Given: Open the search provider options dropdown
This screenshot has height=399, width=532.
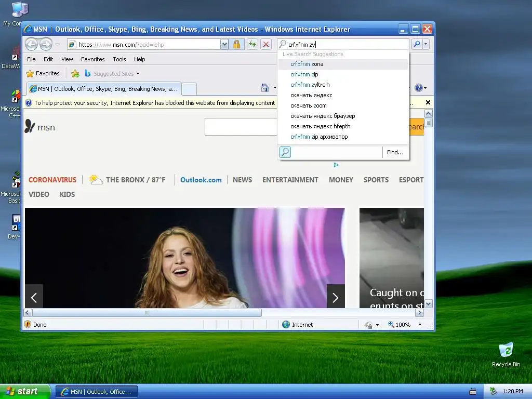Looking at the screenshot, I should pos(426,44).
